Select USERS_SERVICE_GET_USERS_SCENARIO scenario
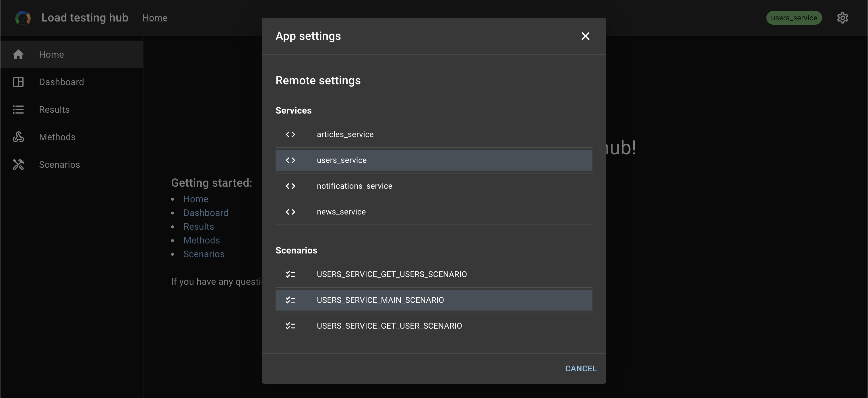Image resolution: width=868 pixels, height=398 pixels. click(434, 274)
